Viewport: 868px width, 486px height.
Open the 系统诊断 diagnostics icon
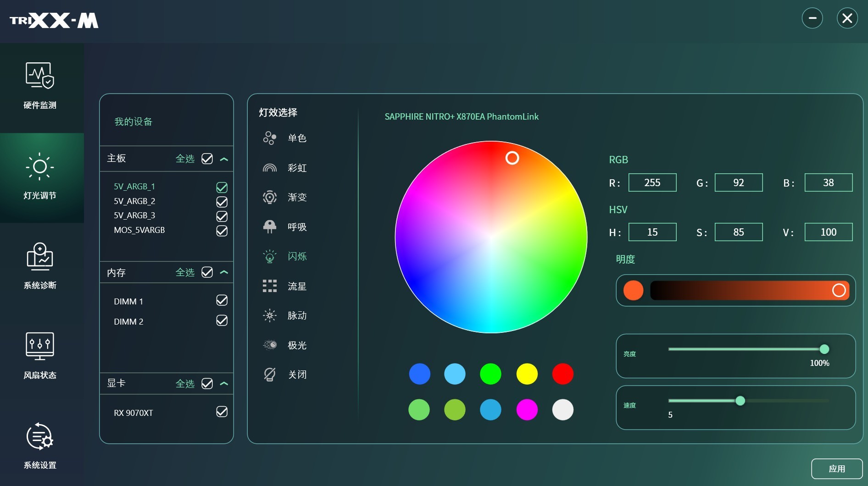tap(40, 256)
